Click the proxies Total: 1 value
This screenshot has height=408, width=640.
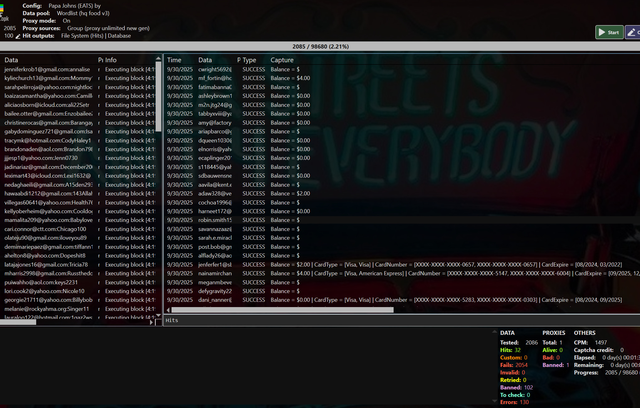pos(552,343)
